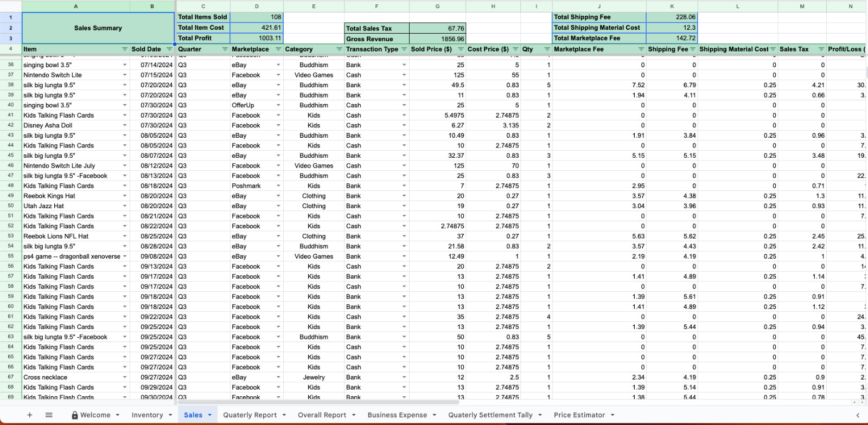This screenshot has height=425, width=868.
Task: Select Total Sales Tax value 67.76
Action: 437,28
